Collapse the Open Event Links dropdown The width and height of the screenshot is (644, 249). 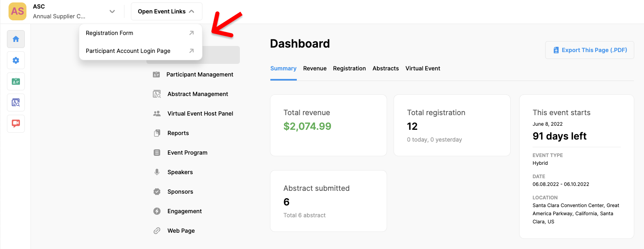coord(166,11)
